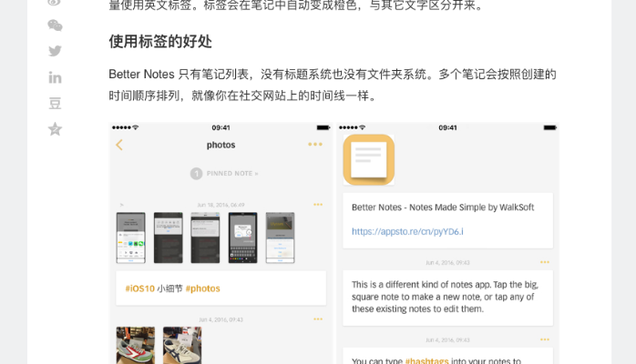Open options above 'different kind of notes' note
636x364 pixels.
[545, 262]
